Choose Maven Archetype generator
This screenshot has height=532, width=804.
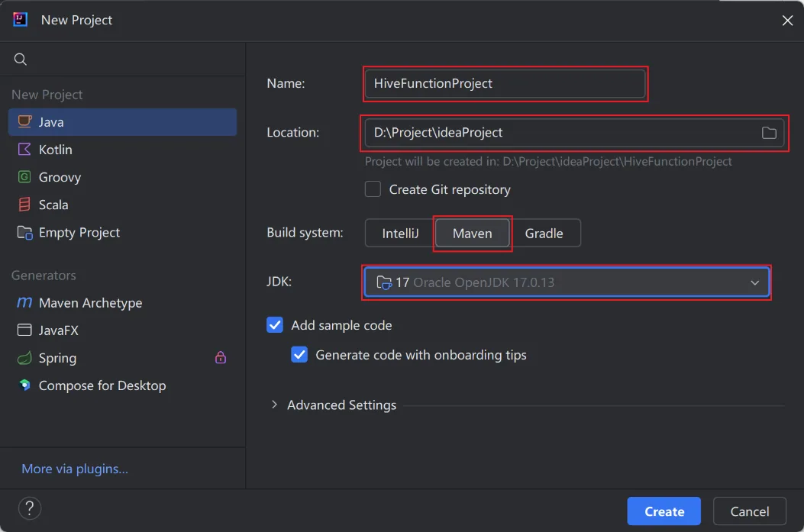(x=123, y=303)
